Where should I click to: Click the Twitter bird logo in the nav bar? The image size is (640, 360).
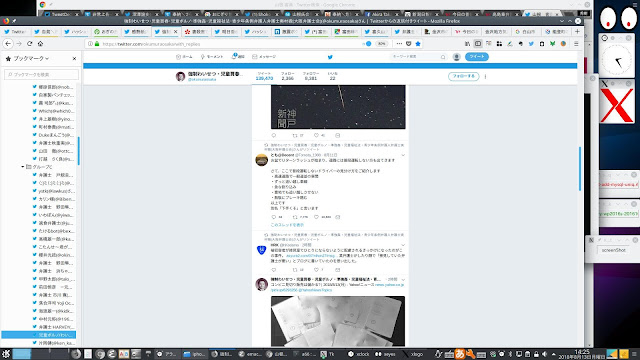pyautogui.click(x=330, y=57)
